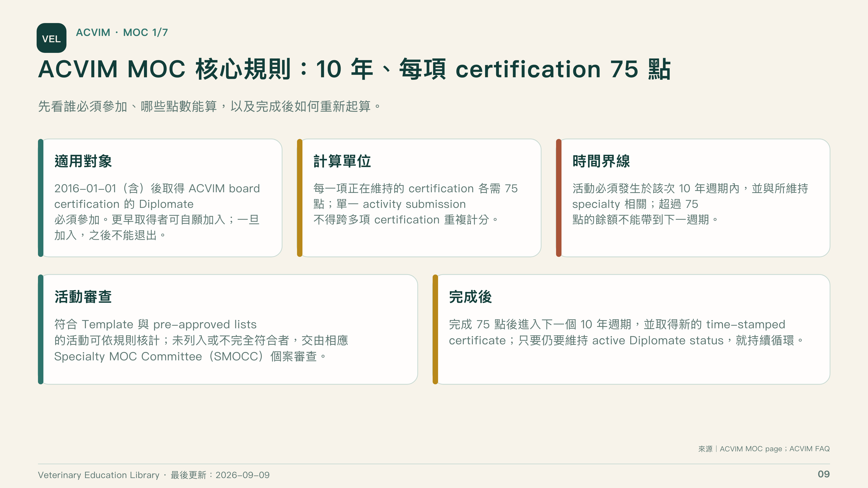Image resolution: width=868 pixels, height=488 pixels.
Task: Select the main slide title about ACVIM MOC 核心規則
Action: click(x=354, y=69)
